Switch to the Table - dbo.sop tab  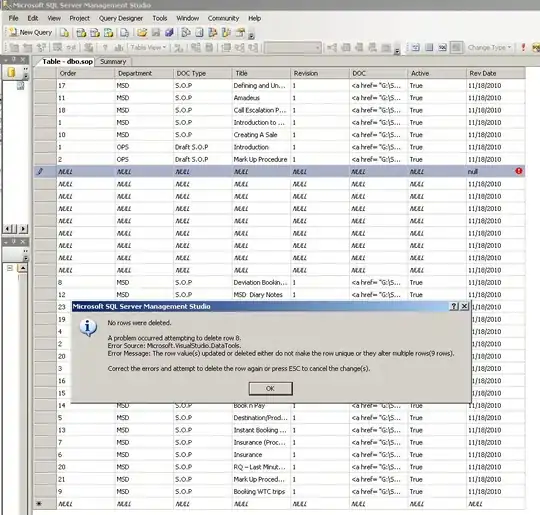click(66, 61)
